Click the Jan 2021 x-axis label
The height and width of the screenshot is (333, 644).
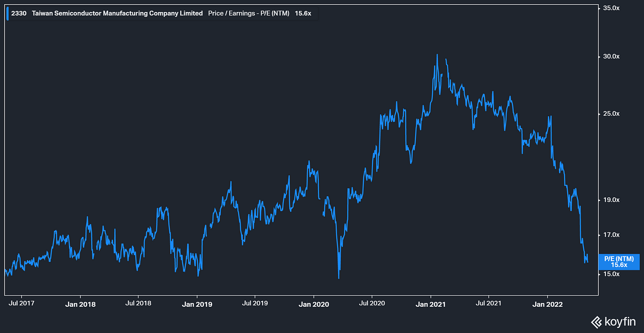431,304
